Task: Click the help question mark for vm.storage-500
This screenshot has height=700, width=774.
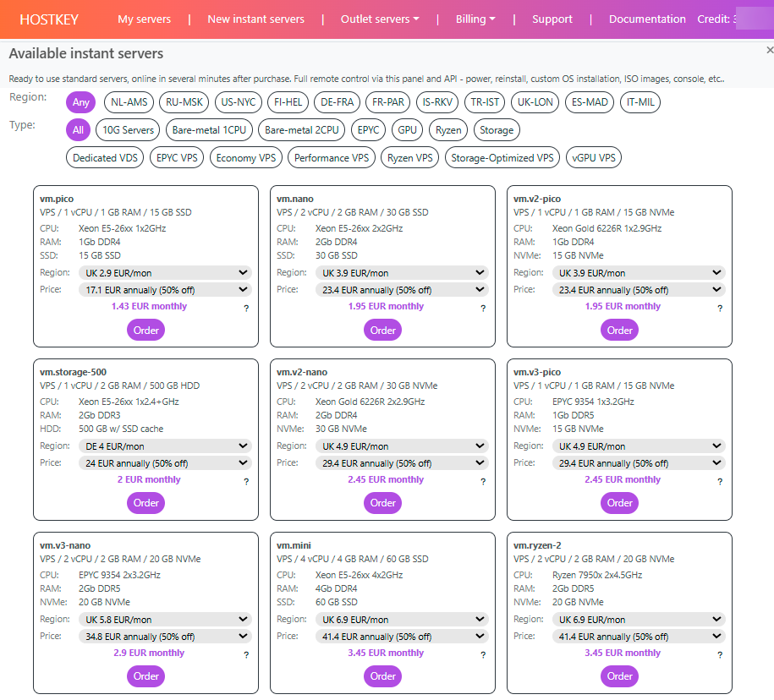Action: tap(246, 482)
